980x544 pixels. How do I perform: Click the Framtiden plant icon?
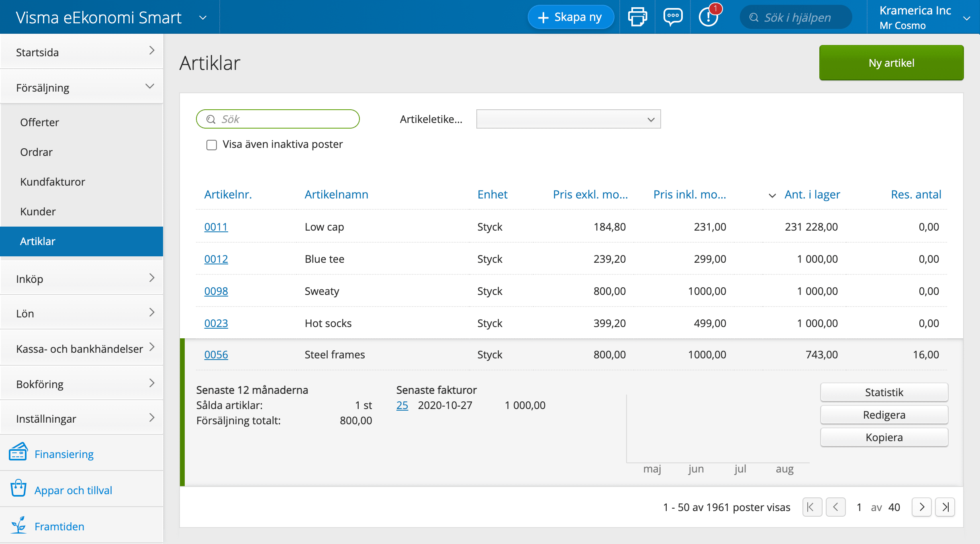18,525
